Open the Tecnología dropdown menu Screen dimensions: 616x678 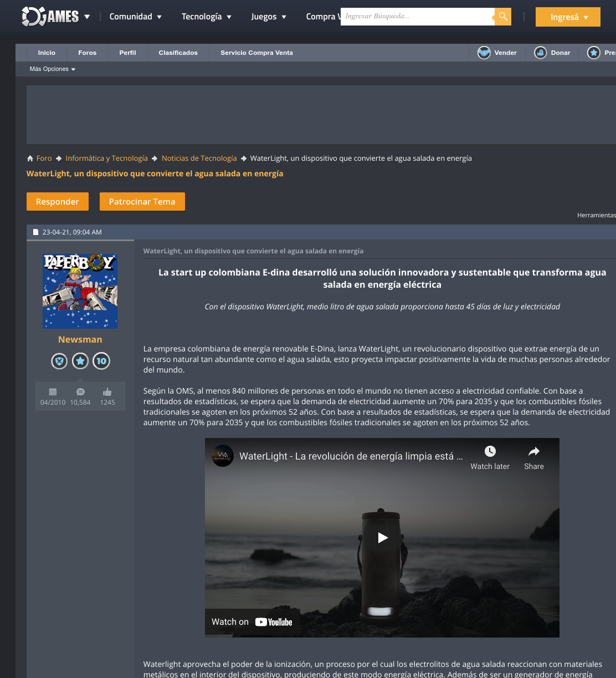coord(207,17)
